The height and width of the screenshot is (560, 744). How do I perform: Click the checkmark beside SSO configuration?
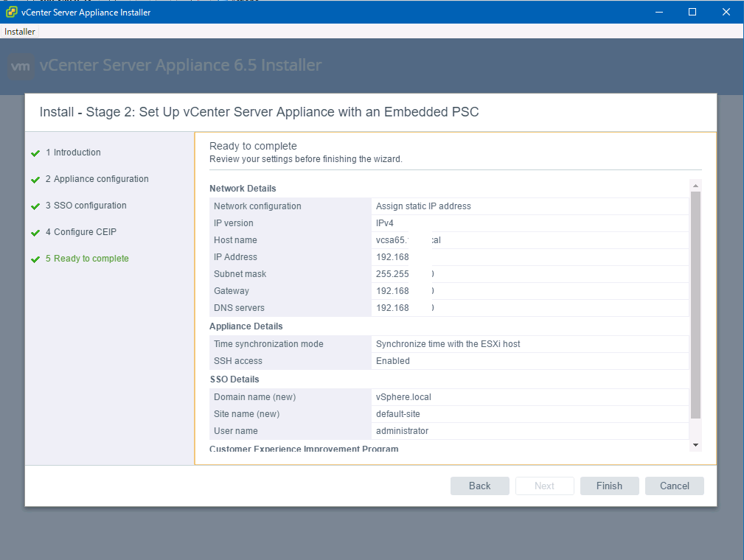pyautogui.click(x=35, y=206)
